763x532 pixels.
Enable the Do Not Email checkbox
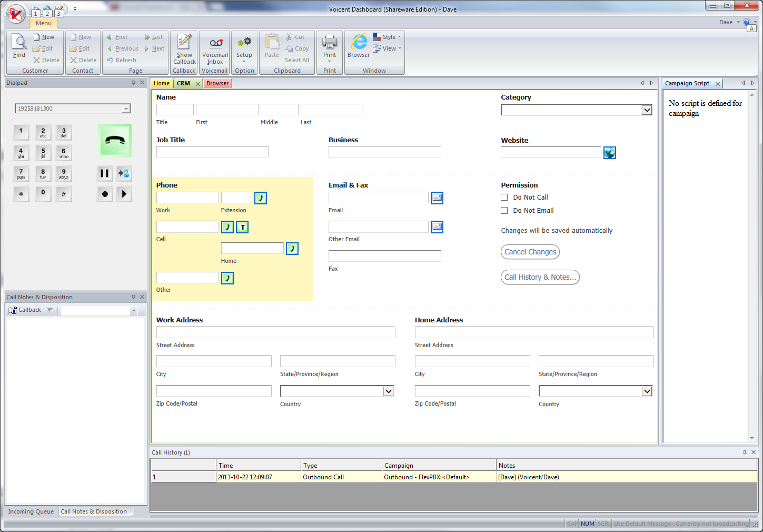point(504,211)
